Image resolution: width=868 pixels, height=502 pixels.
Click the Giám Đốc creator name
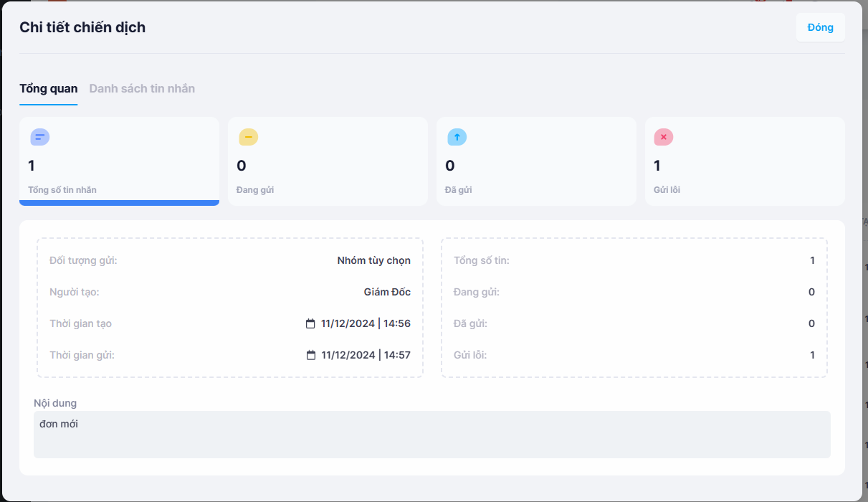click(387, 292)
